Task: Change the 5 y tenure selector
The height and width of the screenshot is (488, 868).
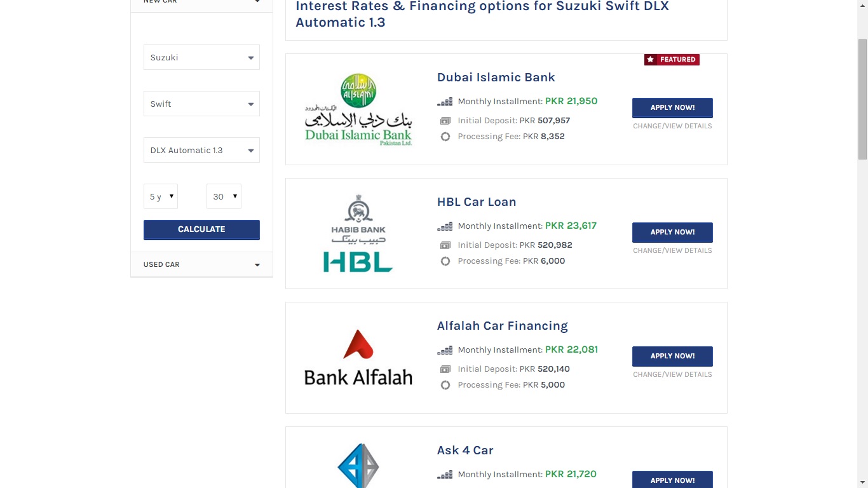Action: (x=161, y=196)
